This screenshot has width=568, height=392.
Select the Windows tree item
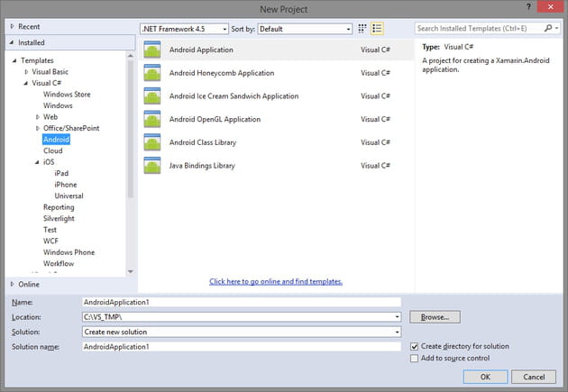tap(58, 105)
